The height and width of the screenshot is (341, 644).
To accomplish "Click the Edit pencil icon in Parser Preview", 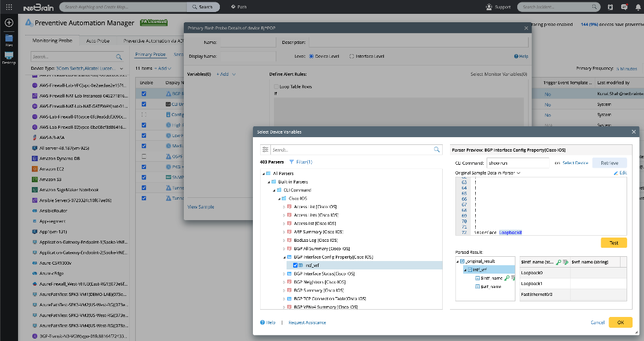I will click(616, 173).
